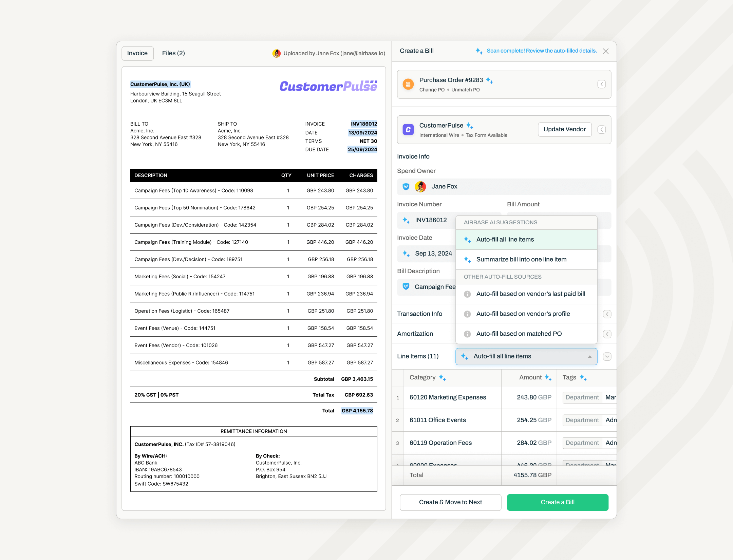Select Auto-fill all line items suggestion
Viewport: 733px width, 560px height.
[526, 240]
